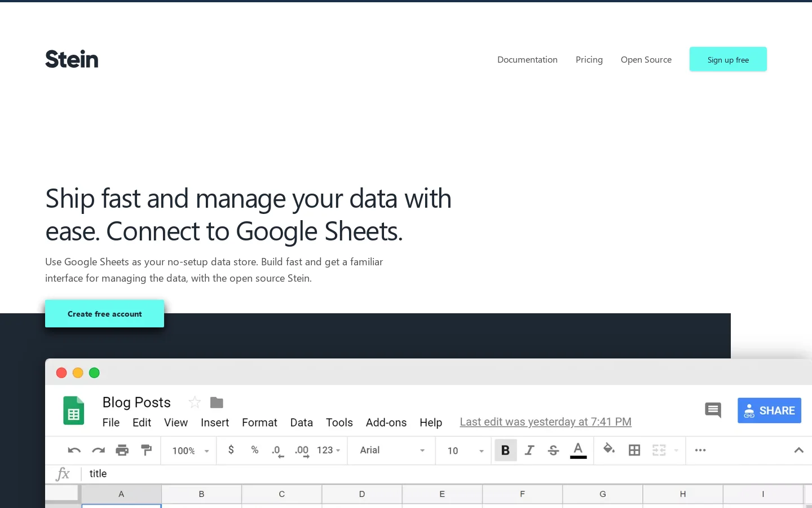Screen dimensions: 812x508
Task: Open the File menu
Action: pyautogui.click(x=111, y=422)
